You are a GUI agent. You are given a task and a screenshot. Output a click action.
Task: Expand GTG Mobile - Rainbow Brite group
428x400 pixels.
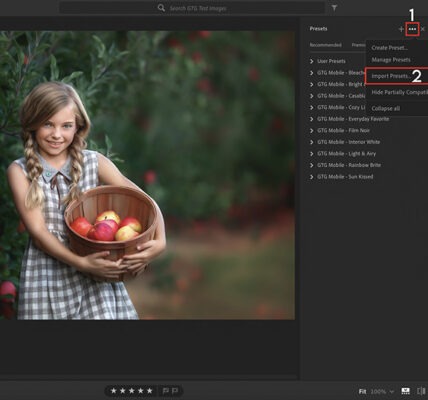(x=345, y=165)
